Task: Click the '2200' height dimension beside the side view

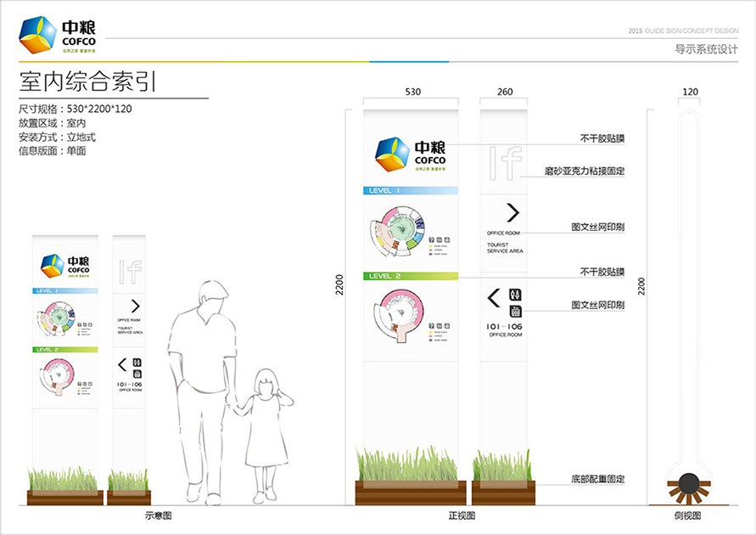Action: click(641, 286)
